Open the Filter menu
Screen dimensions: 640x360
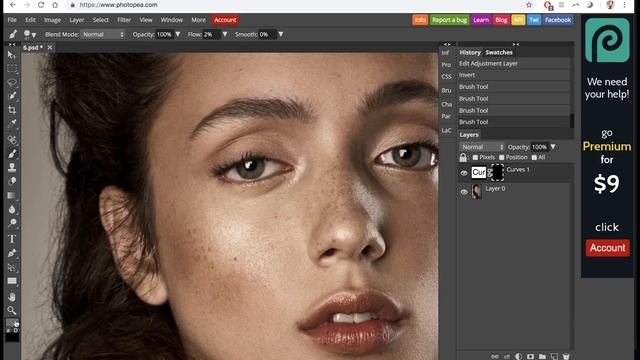click(x=124, y=20)
